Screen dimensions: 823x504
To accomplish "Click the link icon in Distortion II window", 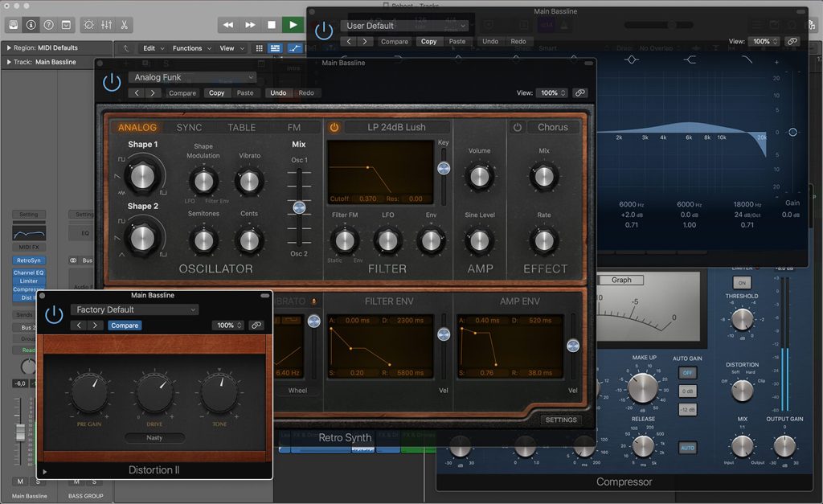I will [x=256, y=326].
